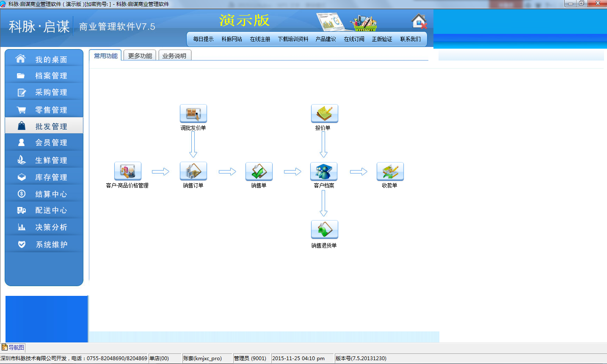Click the 生鲜管理 leaf icon

[x=21, y=160]
